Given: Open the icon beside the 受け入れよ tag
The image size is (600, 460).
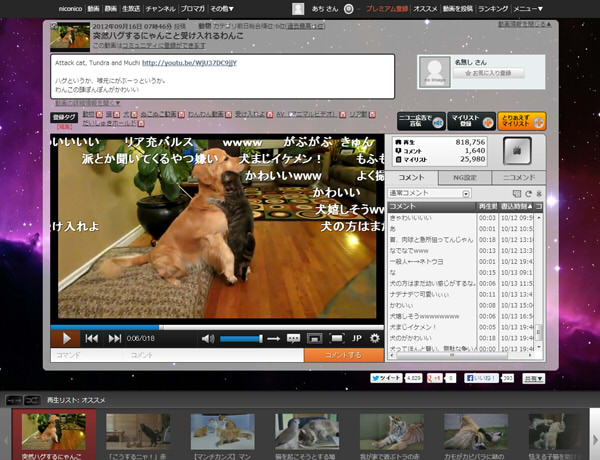Looking at the screenshot, I should tap(269, 114).
